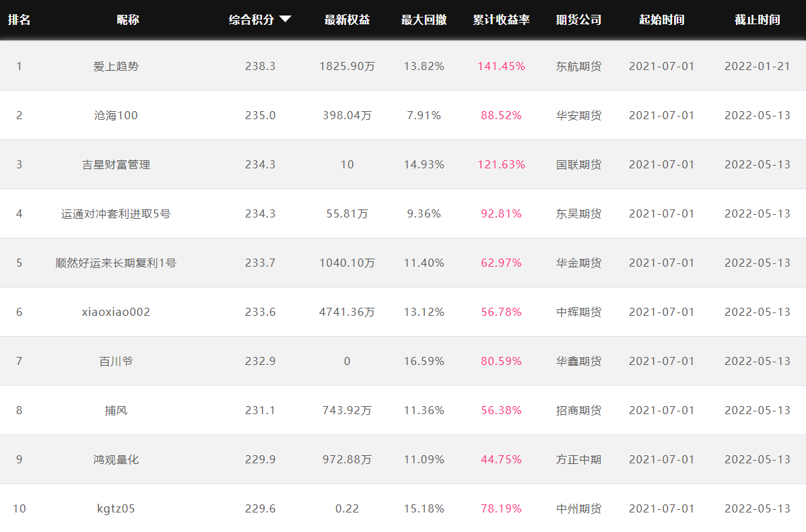Click return rate 121.63%
This screenshot has width=806, height=532.
(x=501, y=164)
